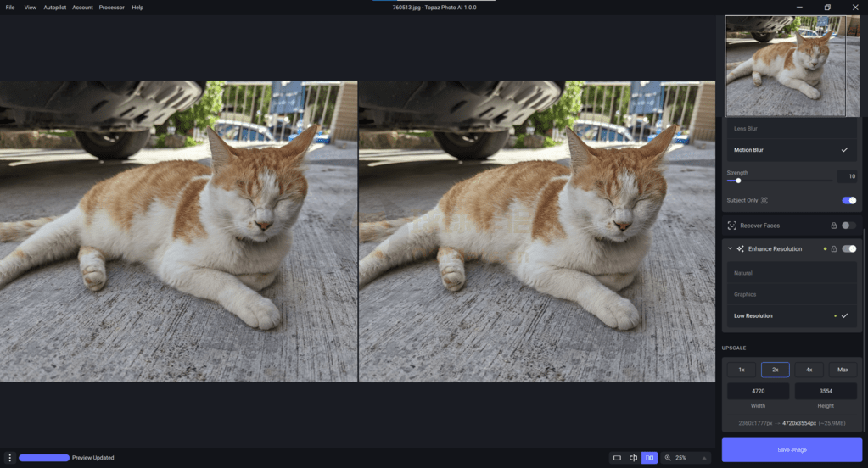
Task: Click the Width input field
Action: [758, 391]
